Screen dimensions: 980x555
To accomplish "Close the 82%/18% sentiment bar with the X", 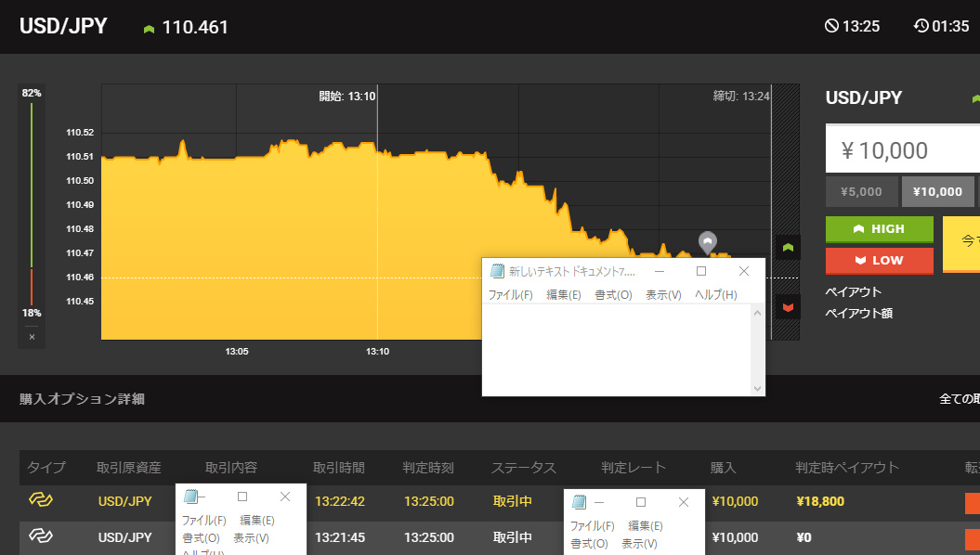I will [x=32, y=337].
